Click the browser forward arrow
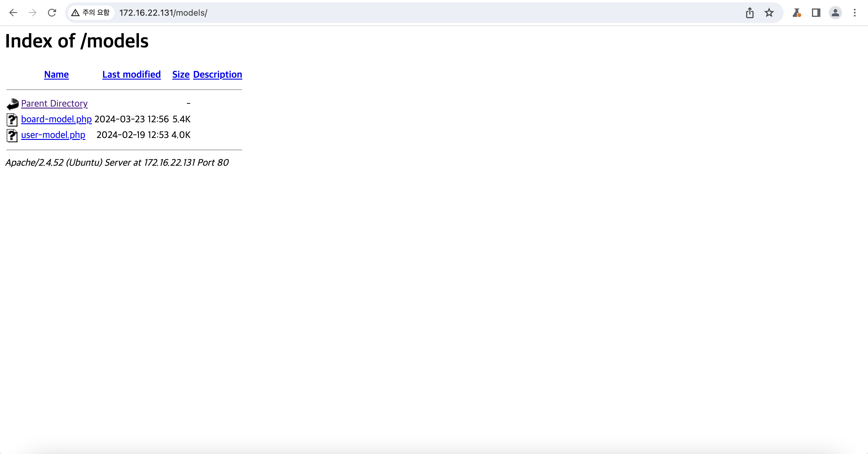 click(33, 13)
